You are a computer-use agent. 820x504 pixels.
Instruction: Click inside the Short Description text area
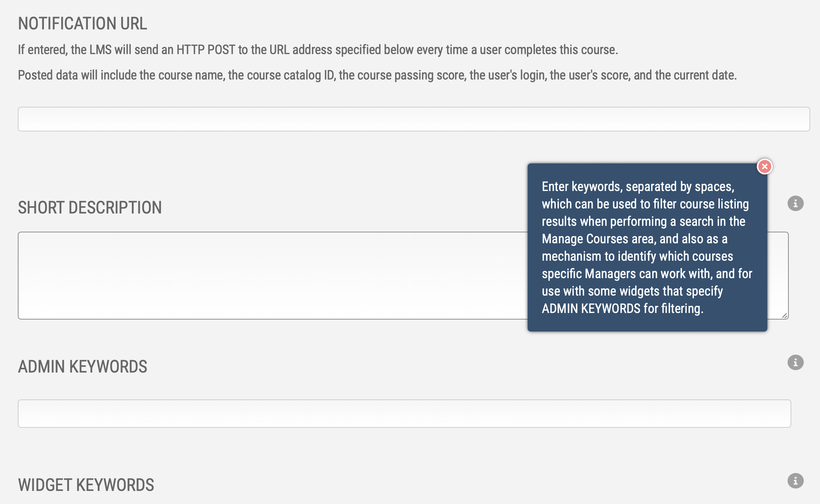tap(272, 276)
